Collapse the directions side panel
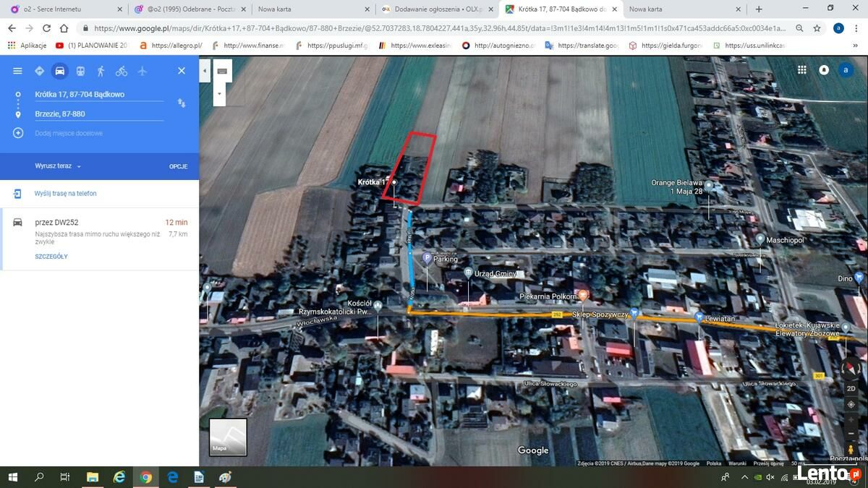Image resolution: width=868 pixels, height=488 pixels. (x=205, y=71)
